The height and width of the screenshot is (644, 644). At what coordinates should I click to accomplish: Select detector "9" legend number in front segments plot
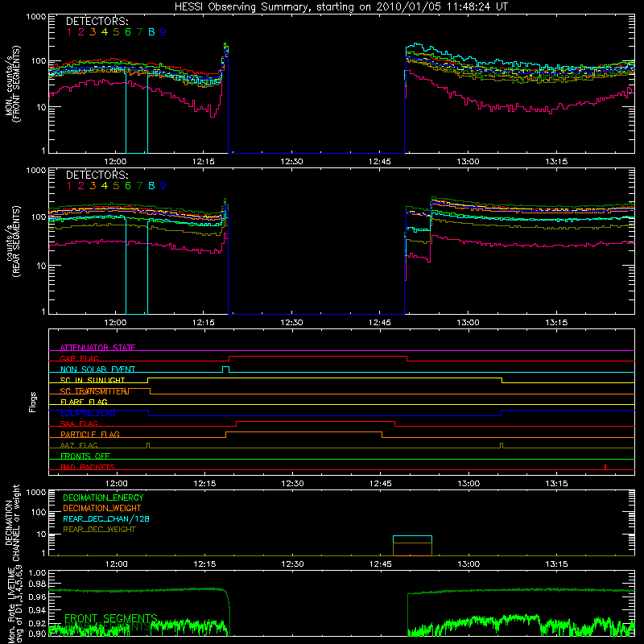point(163,32)
